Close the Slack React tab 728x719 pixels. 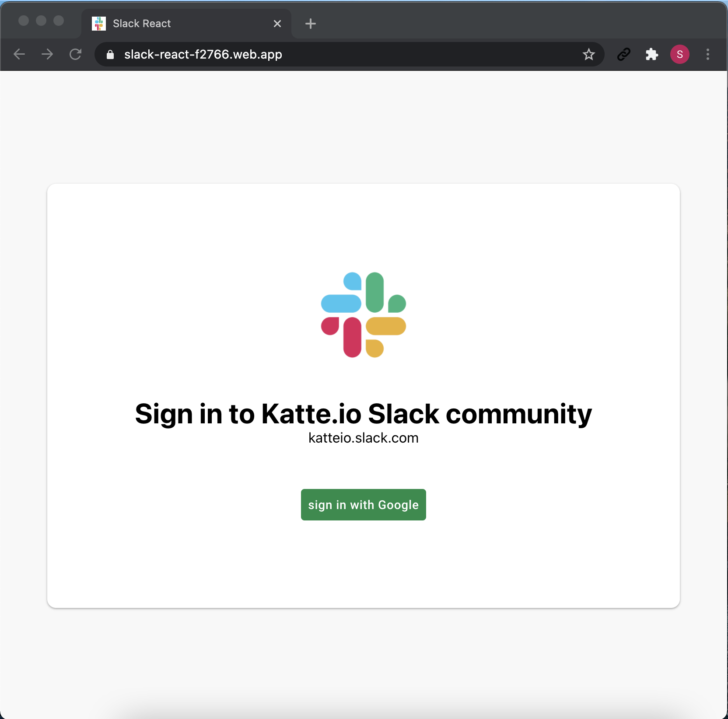277,24
